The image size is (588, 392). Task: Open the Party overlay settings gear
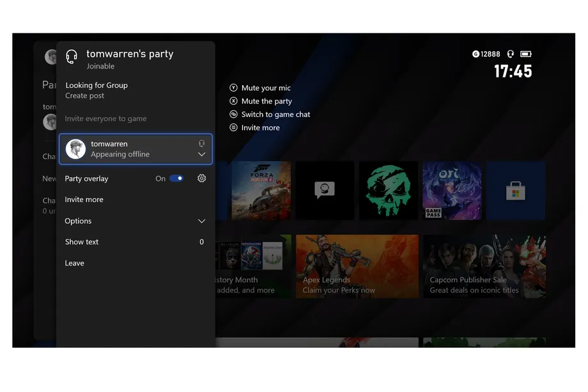202,178
